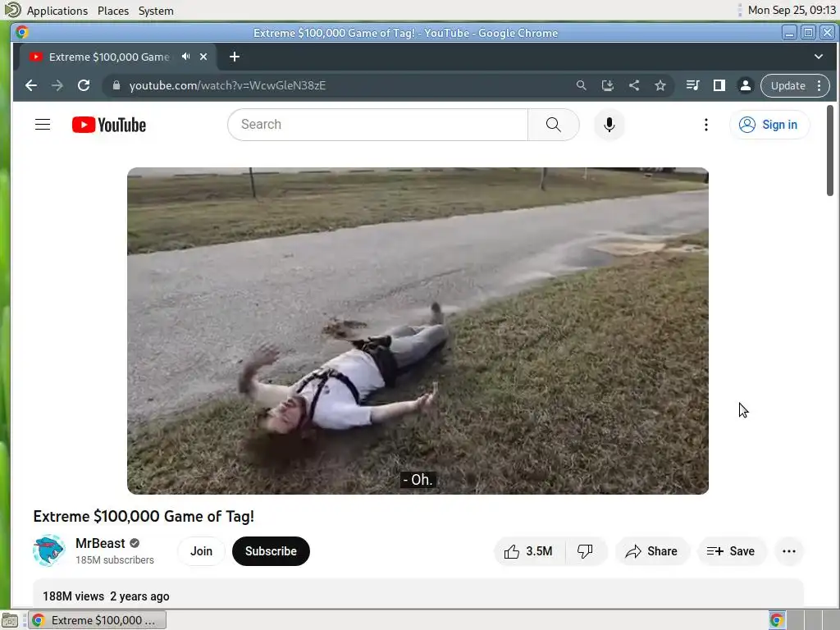Reload the page
Screen dimensions: 840x630
84,85
